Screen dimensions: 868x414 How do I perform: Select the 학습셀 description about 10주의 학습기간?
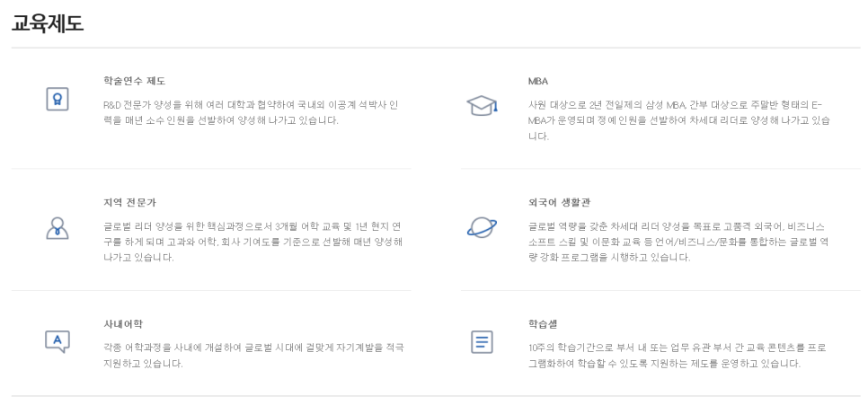click(678, 356)
